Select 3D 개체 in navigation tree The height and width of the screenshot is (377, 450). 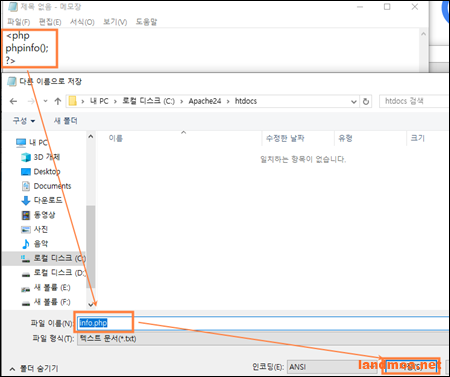(x=47, y=157)
